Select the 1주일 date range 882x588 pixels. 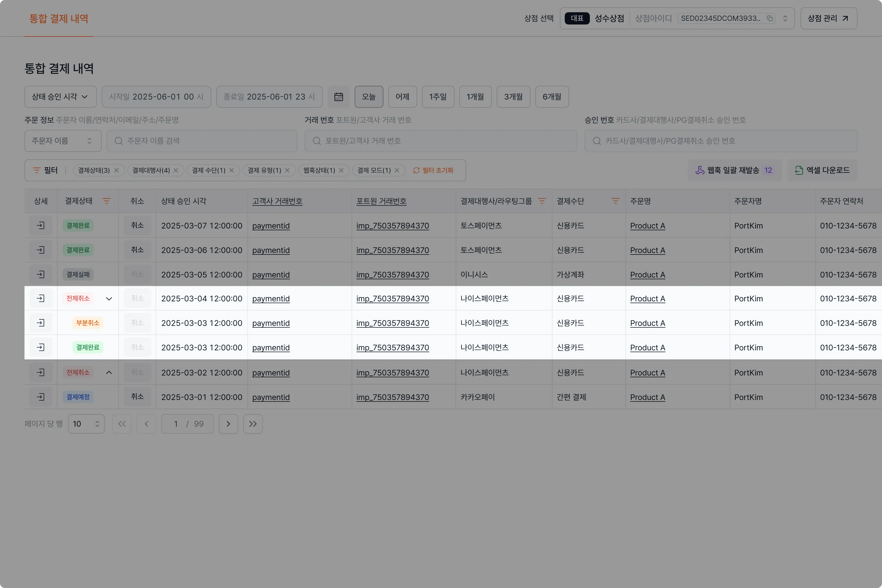click(x=438, y=97)
